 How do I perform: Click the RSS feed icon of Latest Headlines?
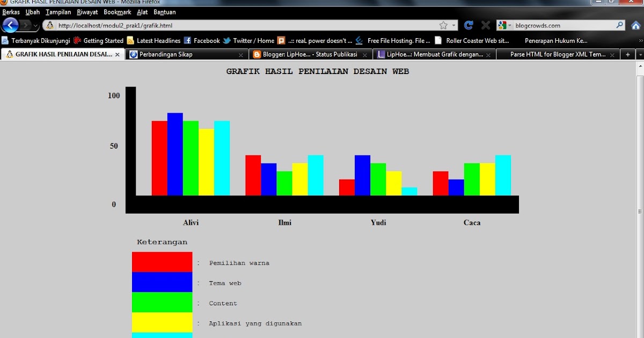tap(130, 40)
